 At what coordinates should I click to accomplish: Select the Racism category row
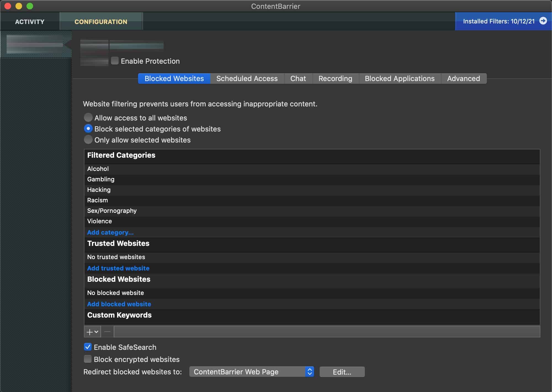(312, 200)
